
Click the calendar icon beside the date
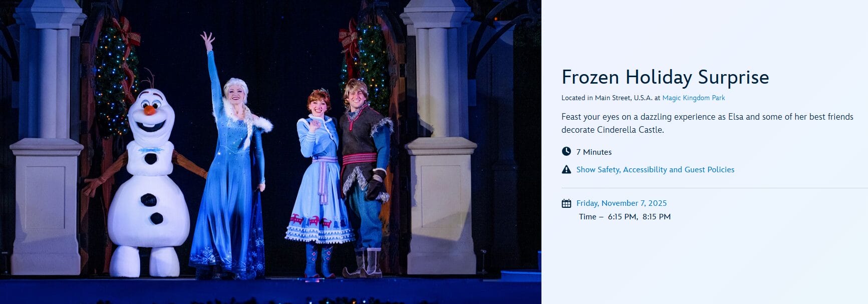(x=566, y=203)
